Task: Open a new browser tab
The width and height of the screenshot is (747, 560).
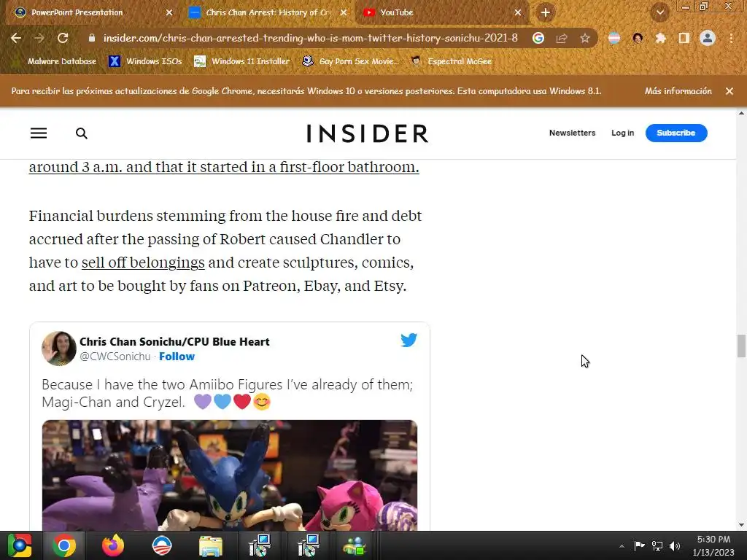Action: 546,12
